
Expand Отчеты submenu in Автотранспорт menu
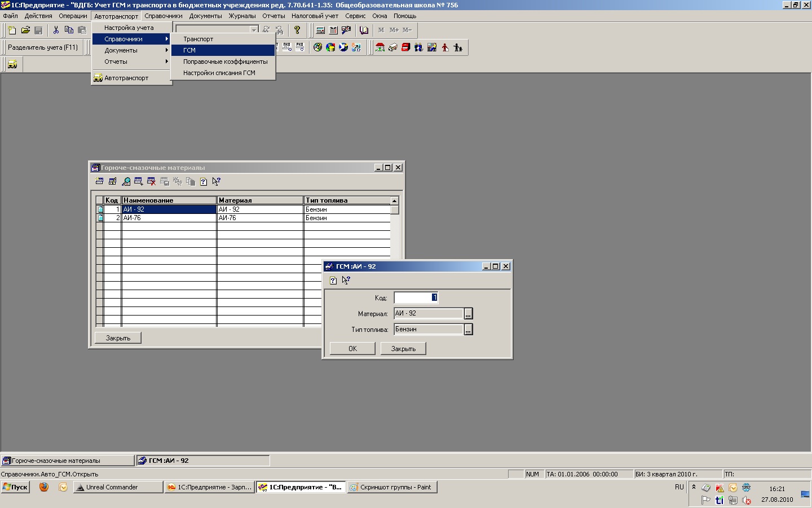point(132,62)
